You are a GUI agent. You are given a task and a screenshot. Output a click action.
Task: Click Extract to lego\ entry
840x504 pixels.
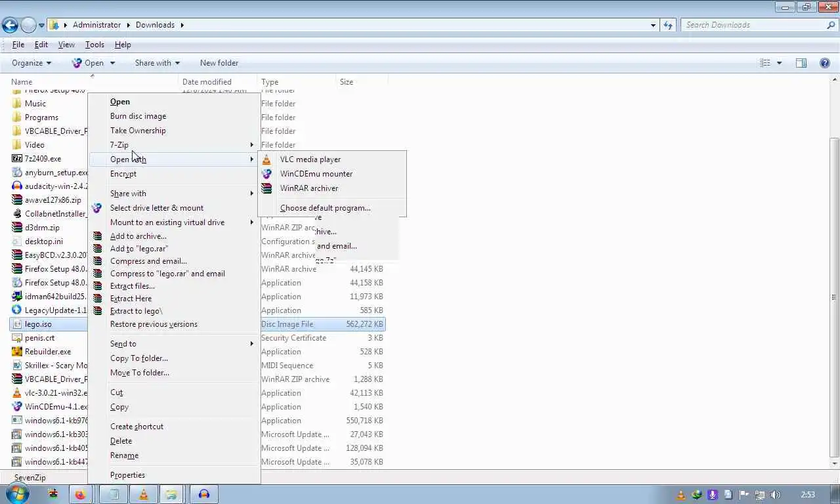(x=136, y=311)
